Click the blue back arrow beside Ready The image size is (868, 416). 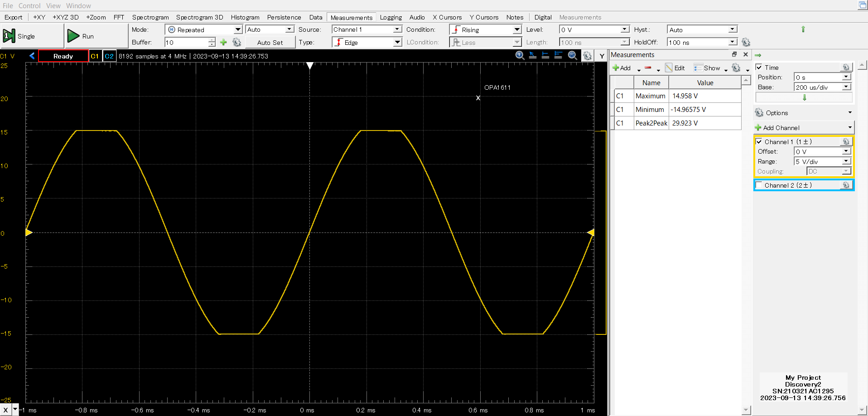(x=32, y=56)
